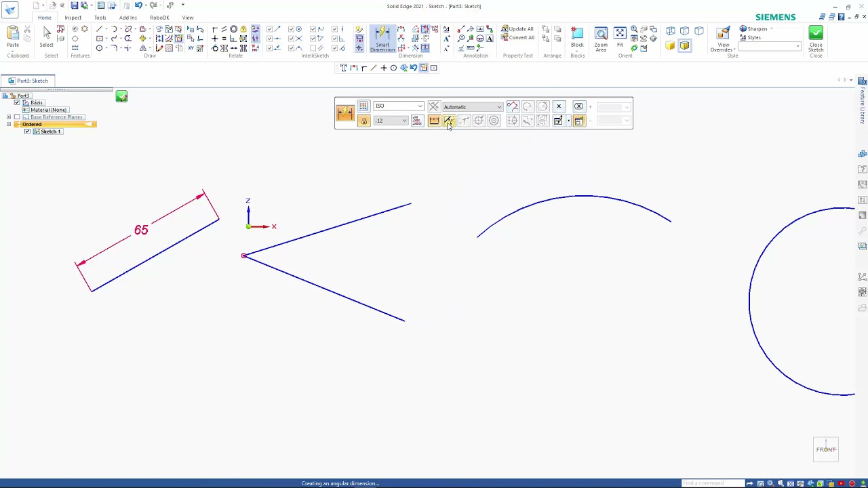This screenshot has height=488, width=868.
Task: Check the Base Reference Planes checkbox
Action: [x=17, y=117]
